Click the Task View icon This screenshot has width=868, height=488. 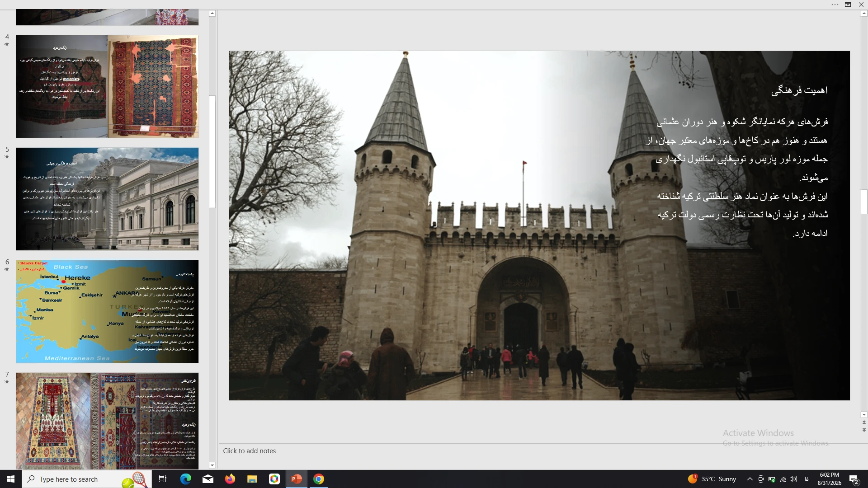(x=163, y=479)
